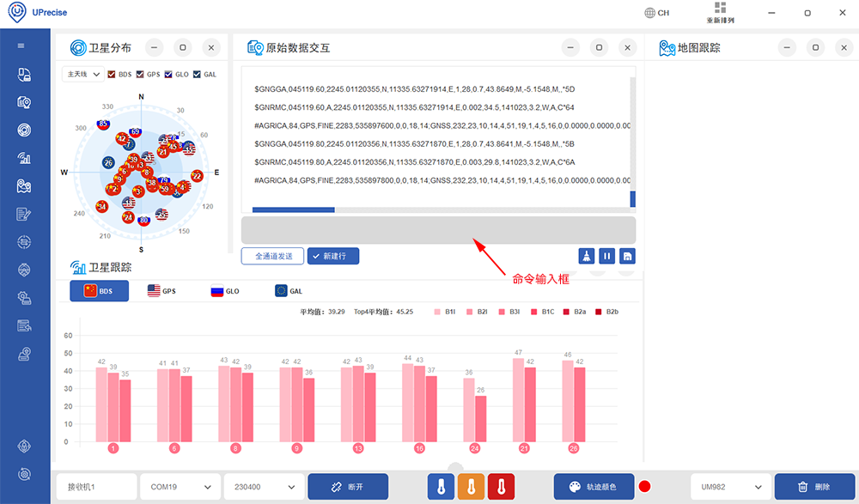This screenshot has width=859, height=504.
Task: Select the GPS tab in satellite tracking
Action: [161, 291]
